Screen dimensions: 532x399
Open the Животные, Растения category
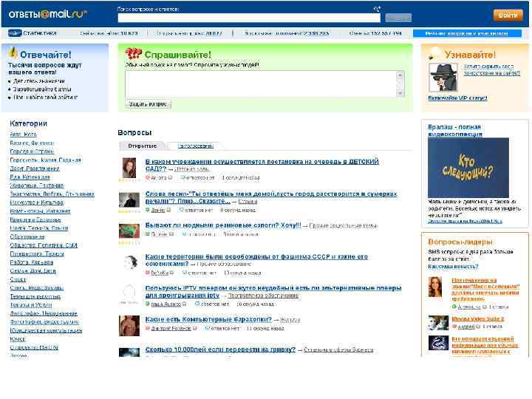[x=37, y=185]
